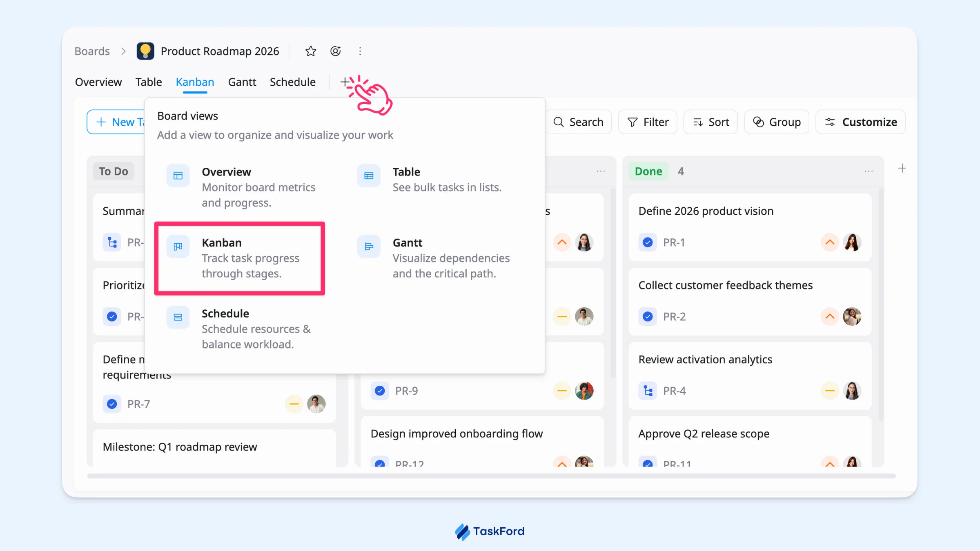Open assignee avatar on PR-1 card
Image resolution: width=980 pixels, height=551 pixels.
[852, 242]
